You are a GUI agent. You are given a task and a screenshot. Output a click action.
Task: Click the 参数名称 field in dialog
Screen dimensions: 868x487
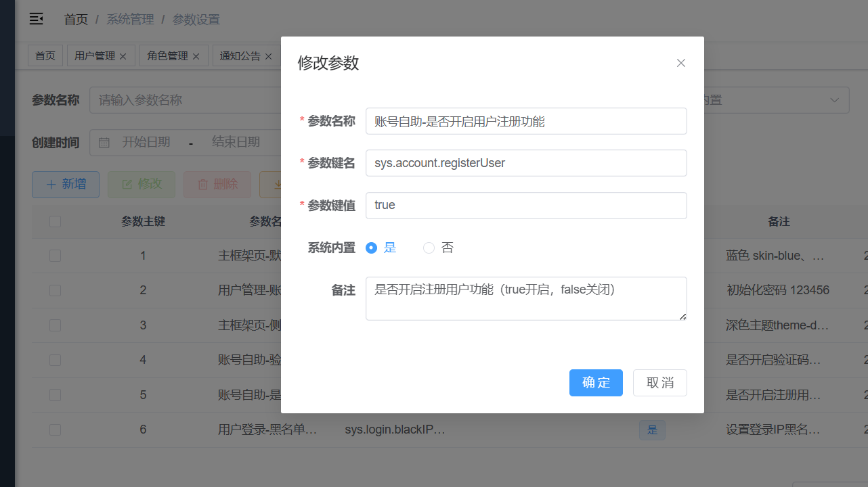pos(525,122)
